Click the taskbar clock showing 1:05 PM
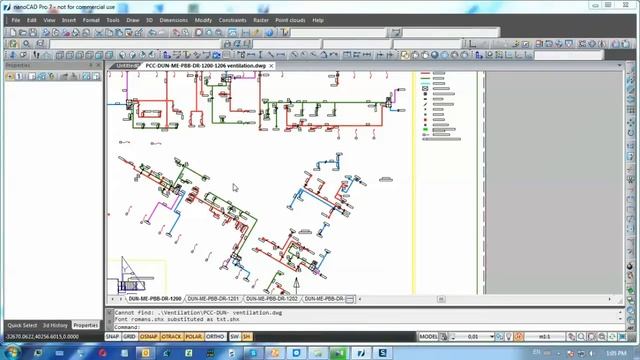 point(616,353)
